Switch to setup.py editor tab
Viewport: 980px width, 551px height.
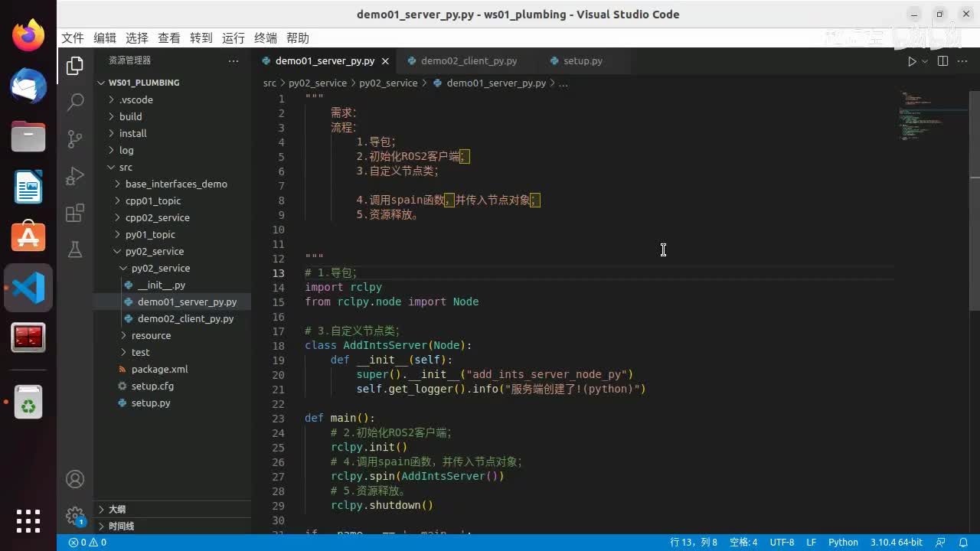(x=583, y=61)
